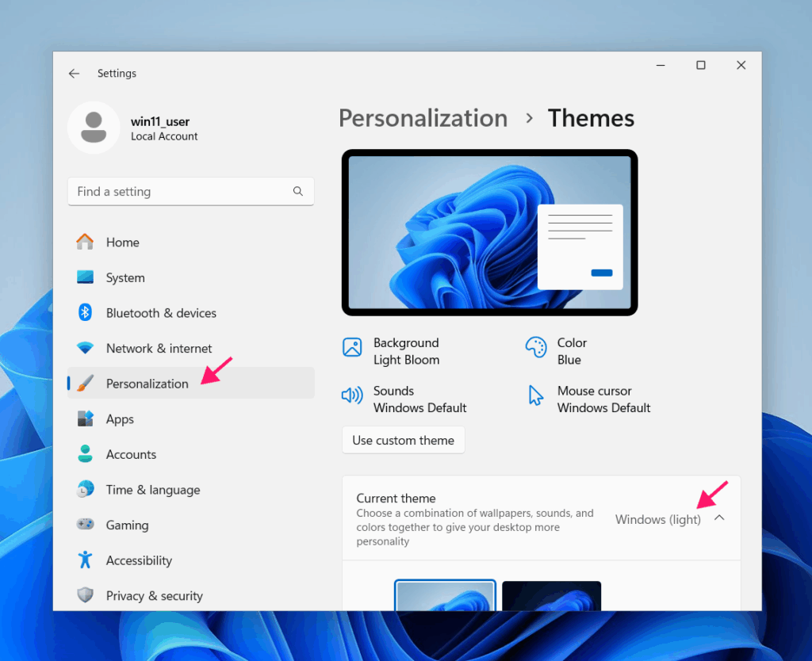Select the light bloom theme thumbnail
Screen dimensions: 812x661
(445, 595)
